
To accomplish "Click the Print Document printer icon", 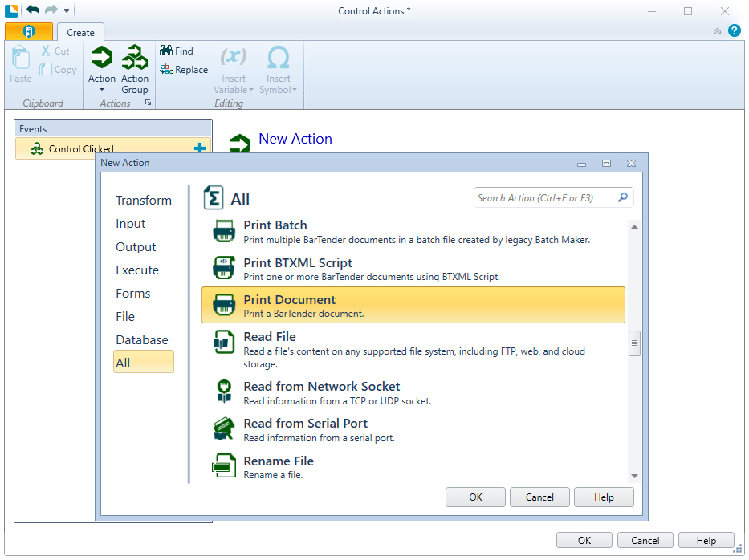I will tap(223, 305).
